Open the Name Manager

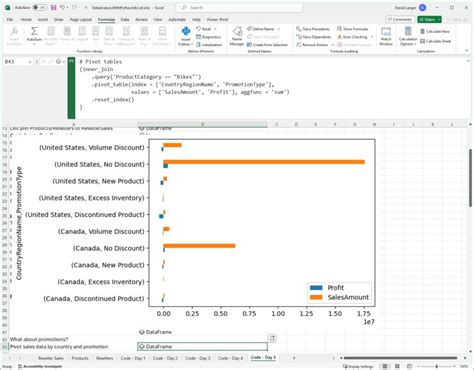(x=237, y=36)
